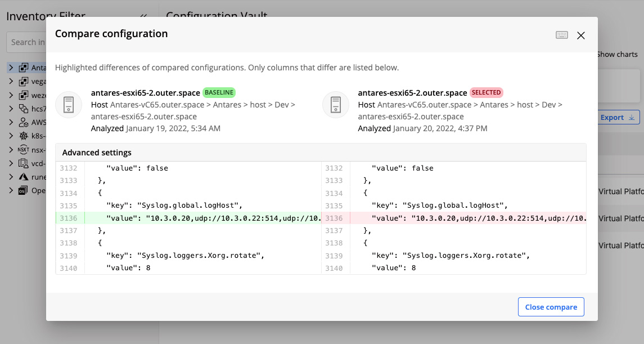Click the Kubernetes k8s helm icon
Image resolution: width=644 pixels, height=344 pixels.
click(x=24, y=136)
